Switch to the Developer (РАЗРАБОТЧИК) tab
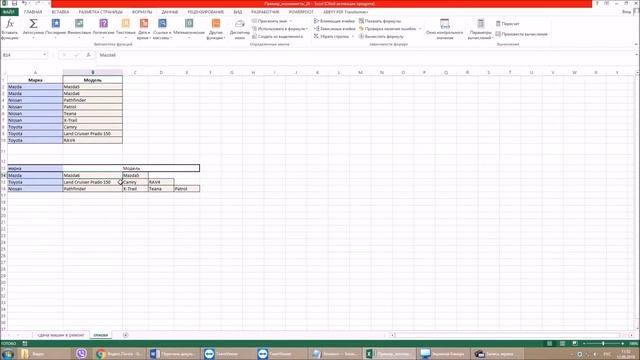 [x=265, y=12]
